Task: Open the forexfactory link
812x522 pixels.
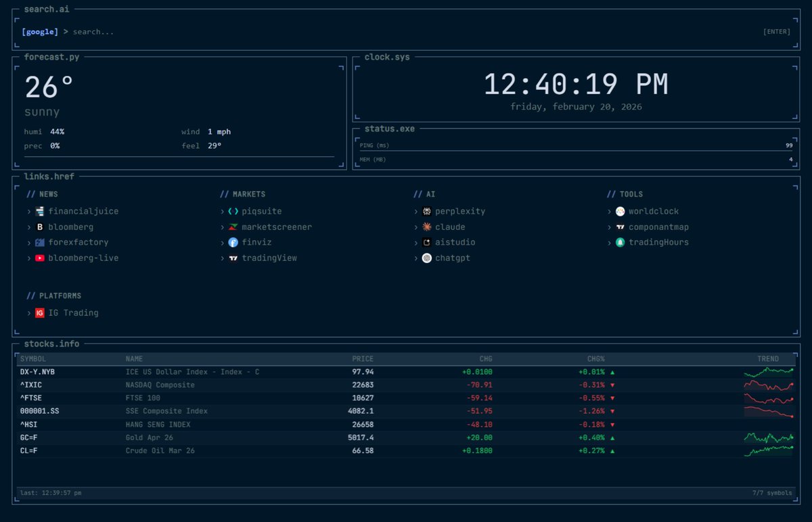Action: [x=78, y=242]
